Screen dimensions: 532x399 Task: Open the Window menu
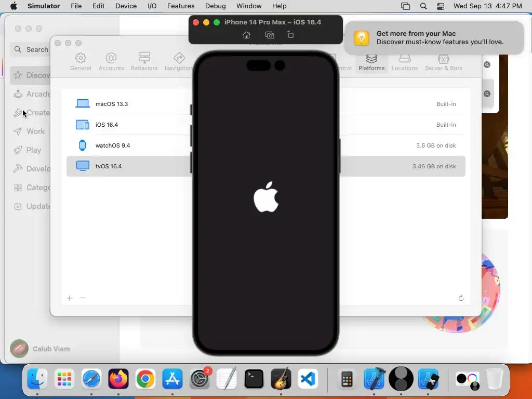click(x=249, y=6)
